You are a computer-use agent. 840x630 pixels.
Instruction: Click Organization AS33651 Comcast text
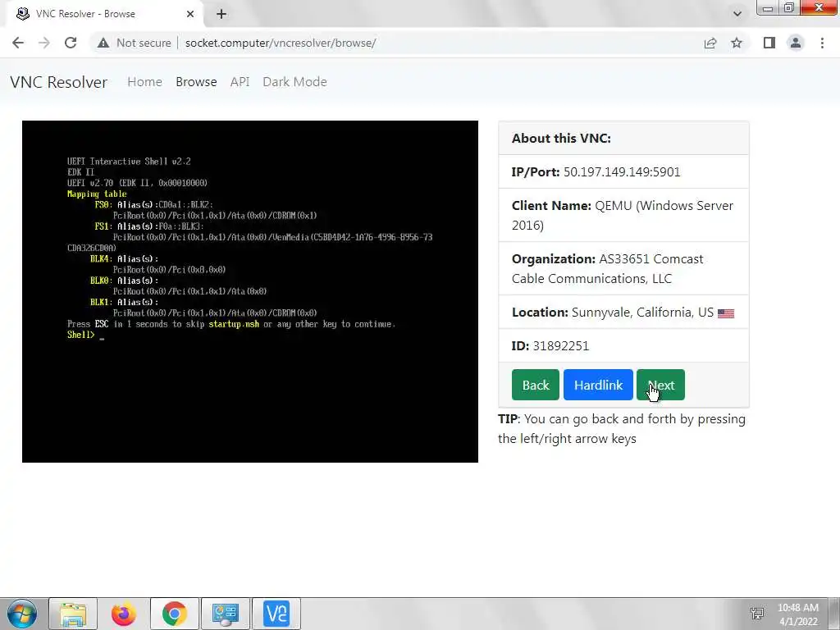point(608,268)
